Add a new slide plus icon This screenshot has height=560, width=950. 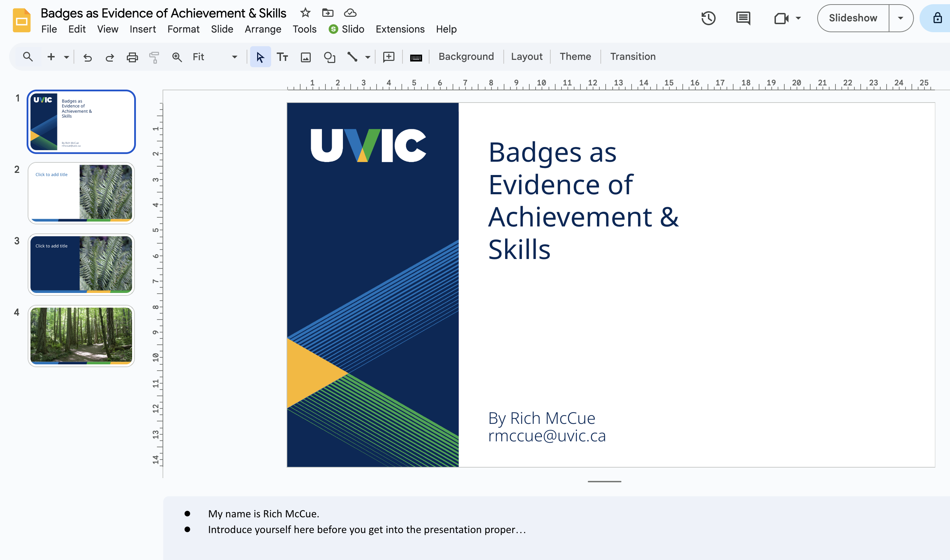pyautogui.click(x=51, y=57)
